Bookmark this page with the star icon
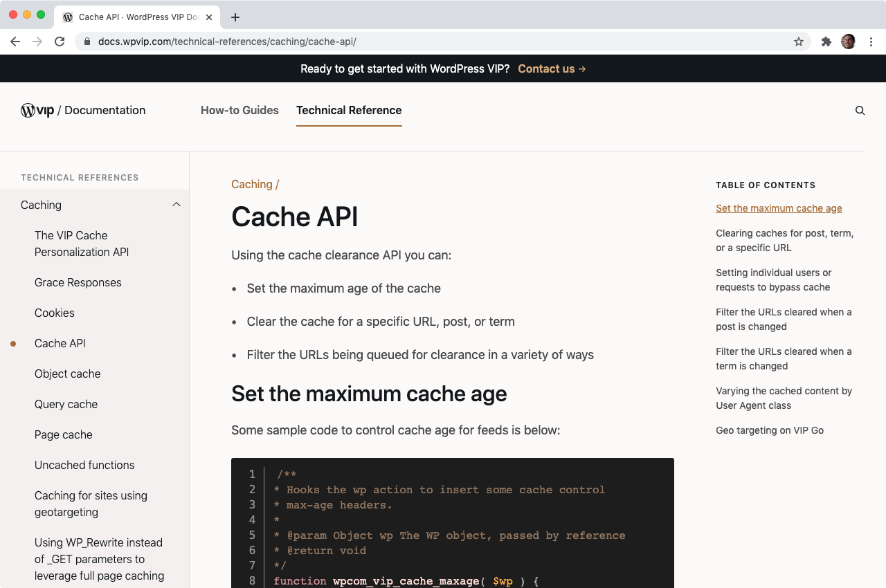The width and height of the screenshot is (886, 588). (x=799, y=42)
